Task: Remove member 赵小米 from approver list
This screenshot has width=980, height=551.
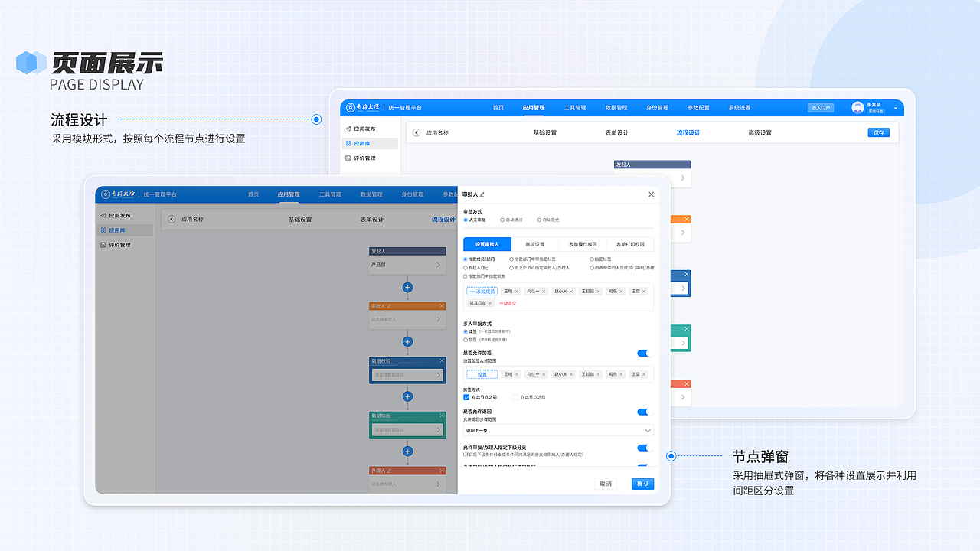Action: point(571,292)
